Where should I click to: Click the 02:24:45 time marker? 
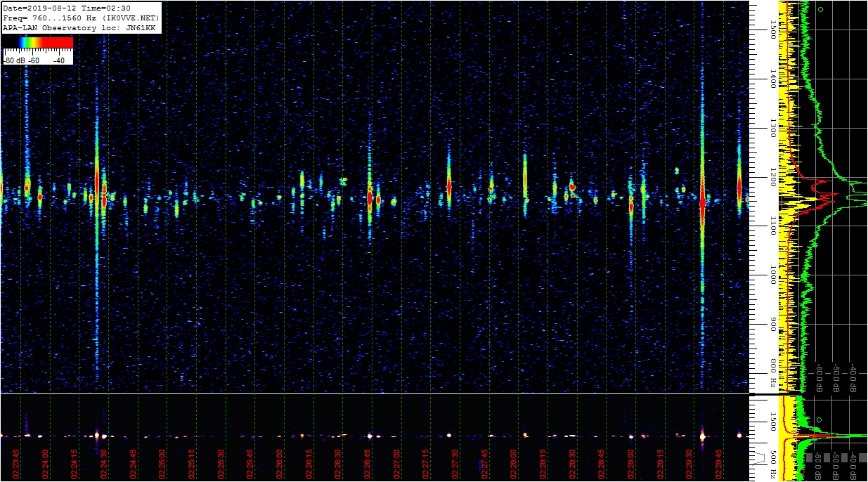(x=134, y=464)
